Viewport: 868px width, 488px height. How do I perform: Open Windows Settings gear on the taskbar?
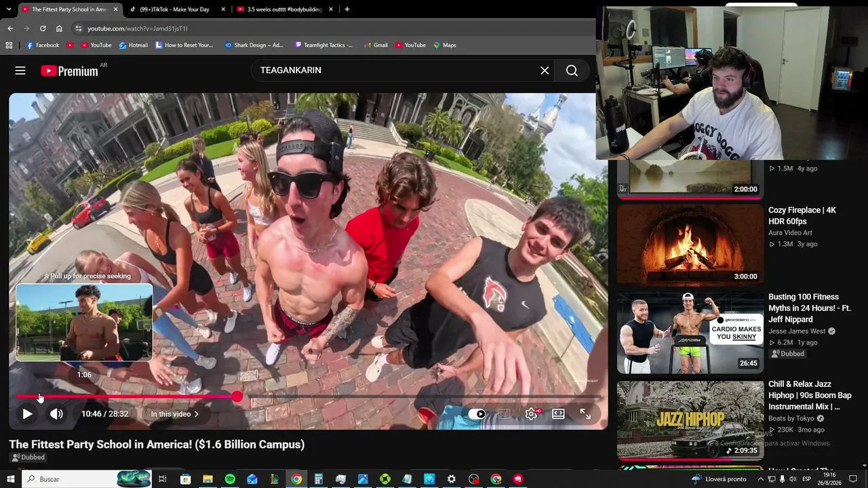pos(451,479)
